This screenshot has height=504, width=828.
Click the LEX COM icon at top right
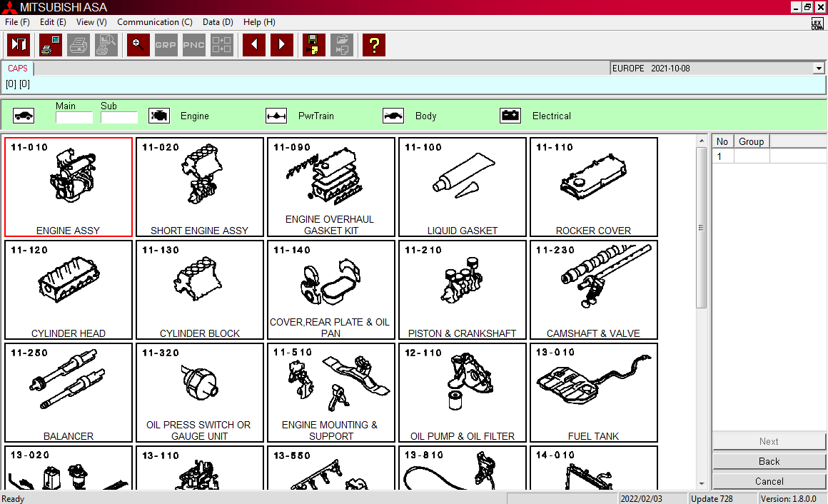click(x=817, y=24)
